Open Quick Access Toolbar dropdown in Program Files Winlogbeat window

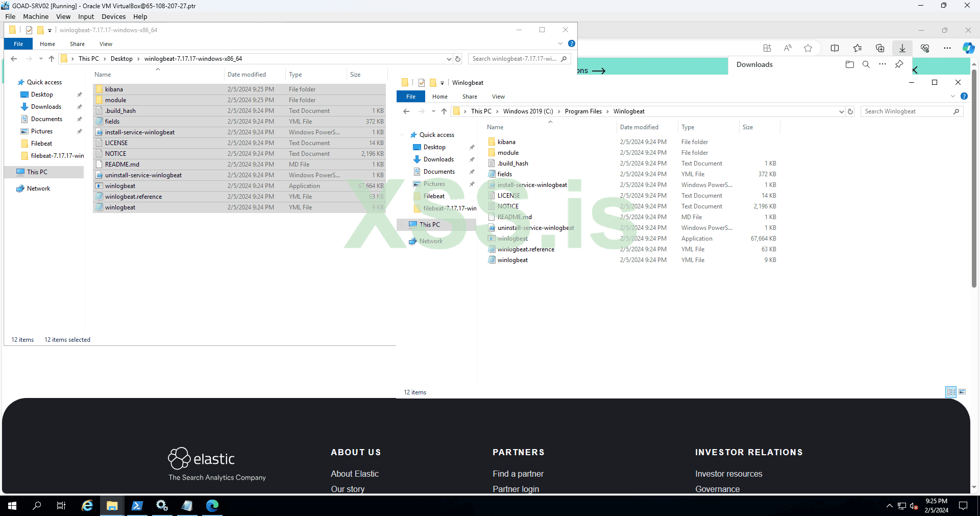tap(442, 83)
